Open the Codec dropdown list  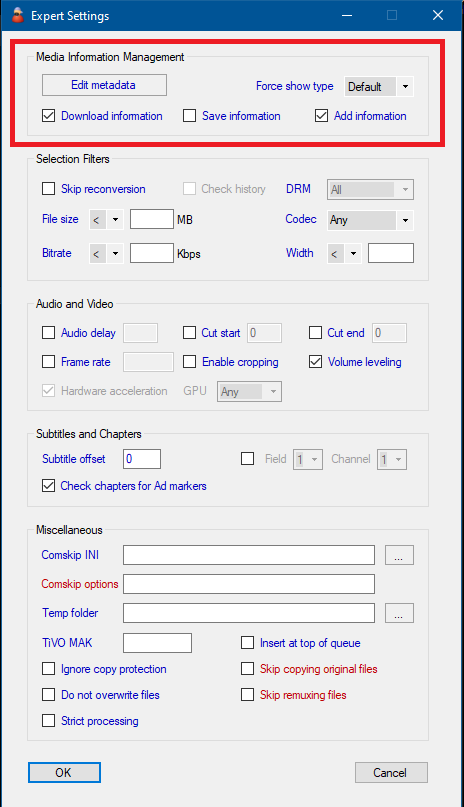(x=370, y=220)
